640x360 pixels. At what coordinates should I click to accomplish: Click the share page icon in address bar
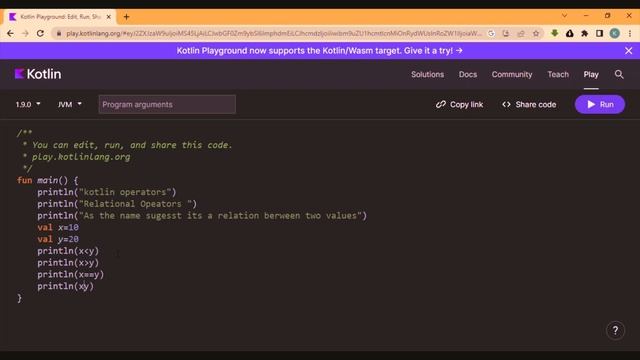[x=521, y=33]
